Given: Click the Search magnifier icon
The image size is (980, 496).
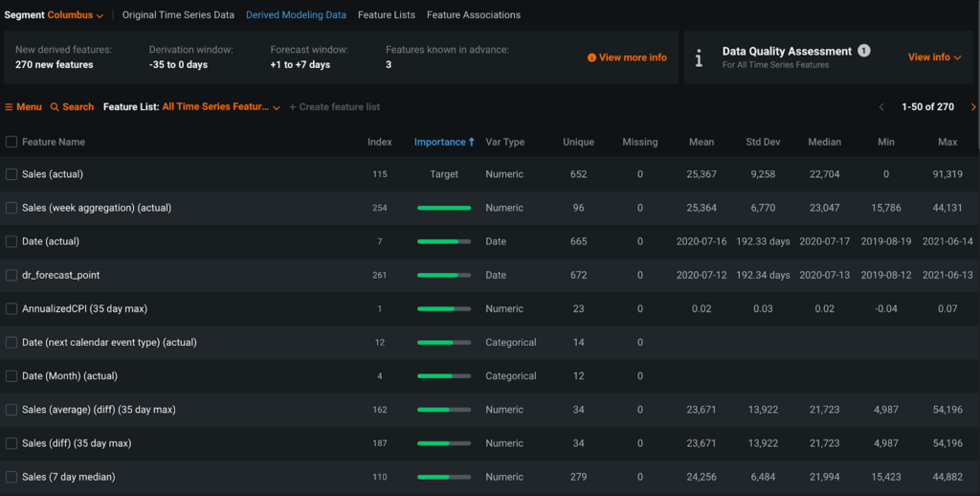Looking at the screenshot, I should [x=55, y=107].
